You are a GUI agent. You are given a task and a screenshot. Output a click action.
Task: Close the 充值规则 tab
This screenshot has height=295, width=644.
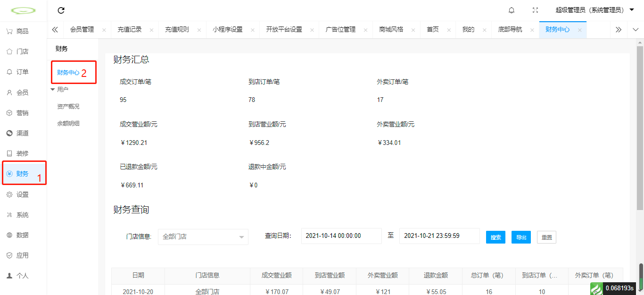click(x=199, y=30)
